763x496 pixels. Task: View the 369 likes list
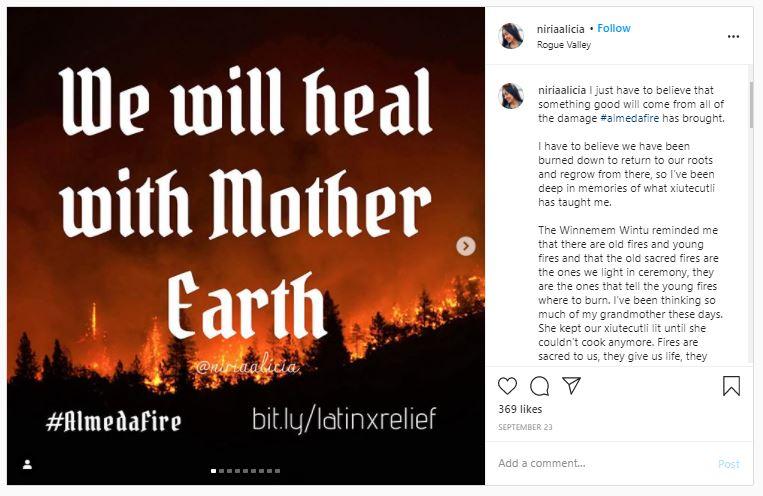520,409
